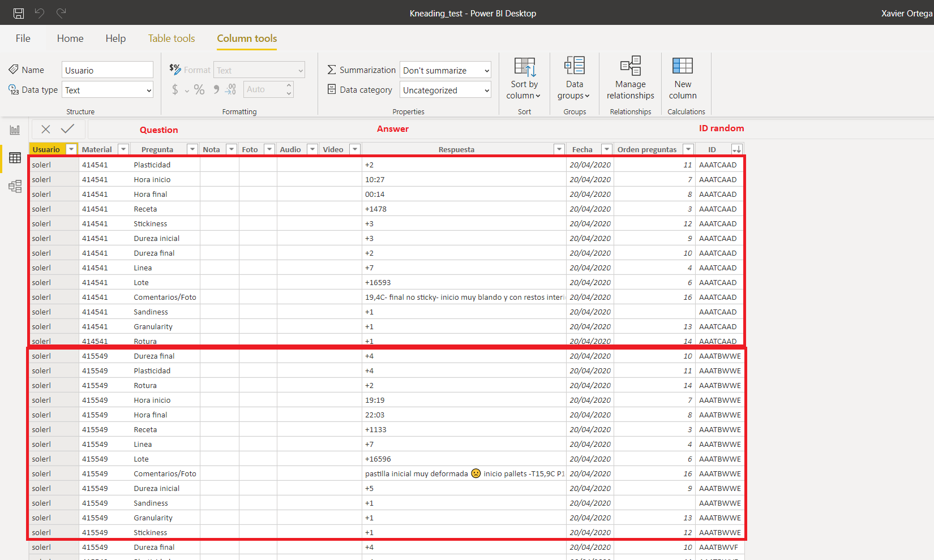
Task: Click the Redo arrow icon
Action: pyautogui.click(x=61, y=12)
